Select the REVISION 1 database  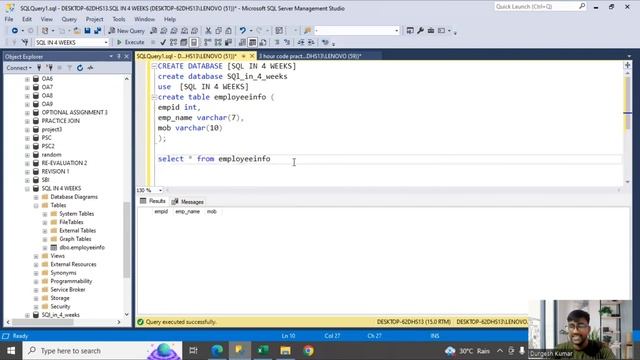(55, 171)
